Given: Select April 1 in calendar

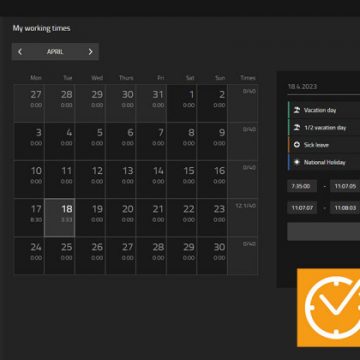Looking at the screenshot, I should pos(182,103).
